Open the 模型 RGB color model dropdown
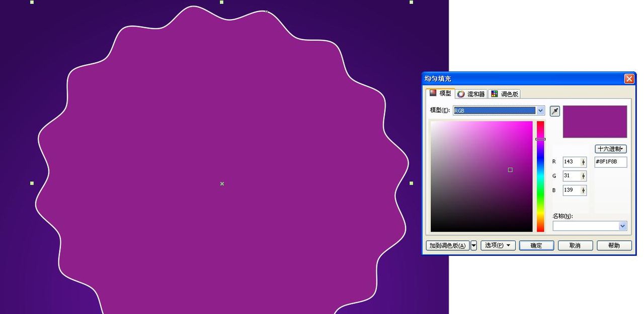Screen dimensions: 644x314 pyautogui.click(x=540, y=111)
